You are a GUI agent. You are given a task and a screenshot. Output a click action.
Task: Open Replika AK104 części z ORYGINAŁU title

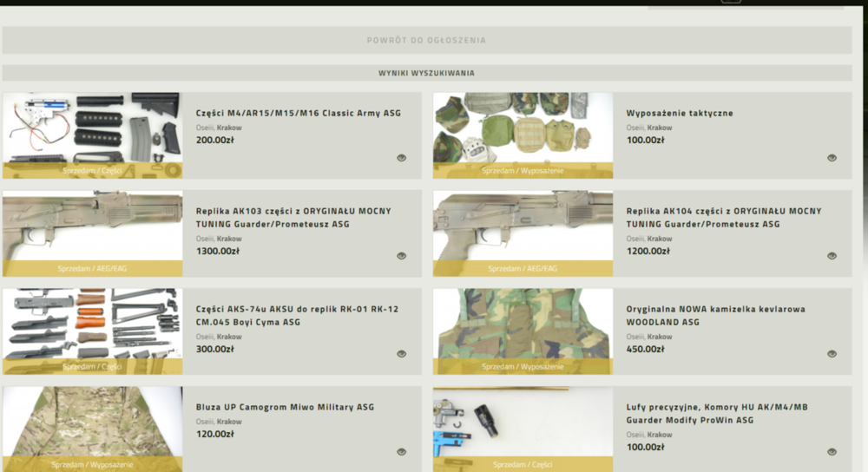pos(724,218)
